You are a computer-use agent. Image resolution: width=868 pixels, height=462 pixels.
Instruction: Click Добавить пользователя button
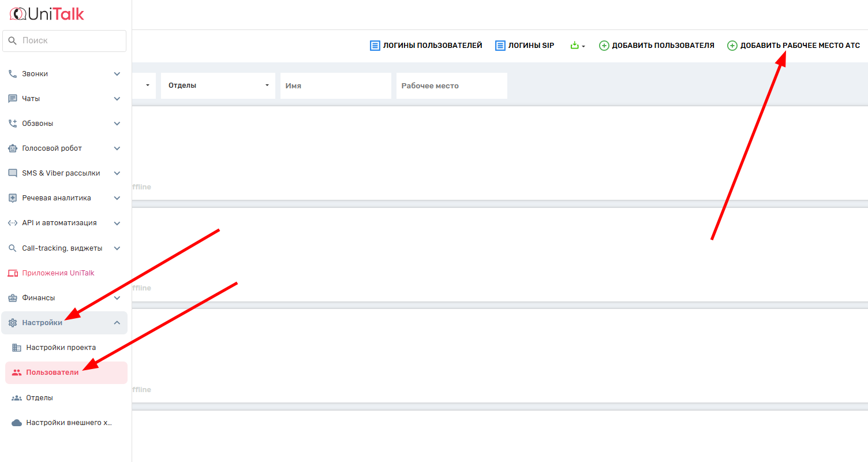click(x=657, y=45)
